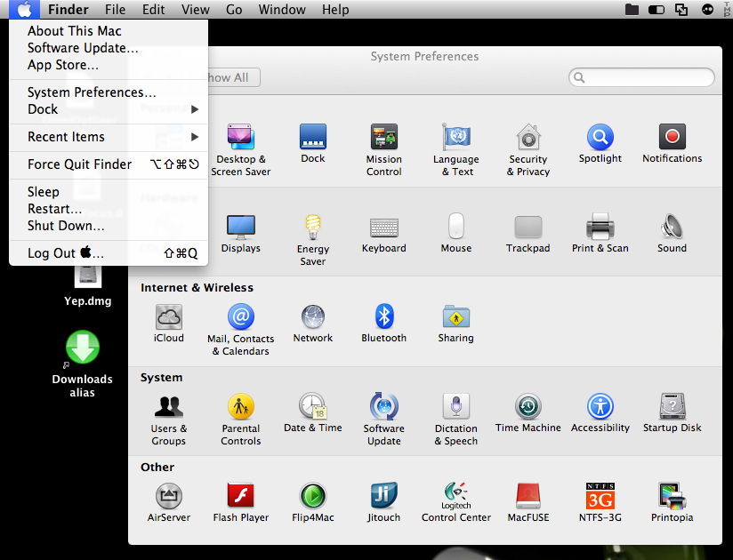Open the Finder menu in menu bar
Viewport: 733px width, 560px height.
(x=68, y=10)
